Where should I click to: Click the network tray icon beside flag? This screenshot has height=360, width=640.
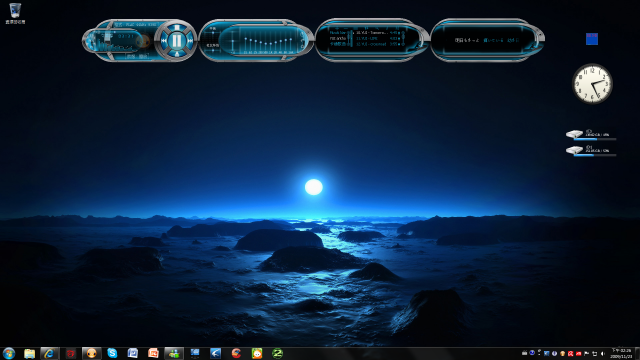[594, 353]
